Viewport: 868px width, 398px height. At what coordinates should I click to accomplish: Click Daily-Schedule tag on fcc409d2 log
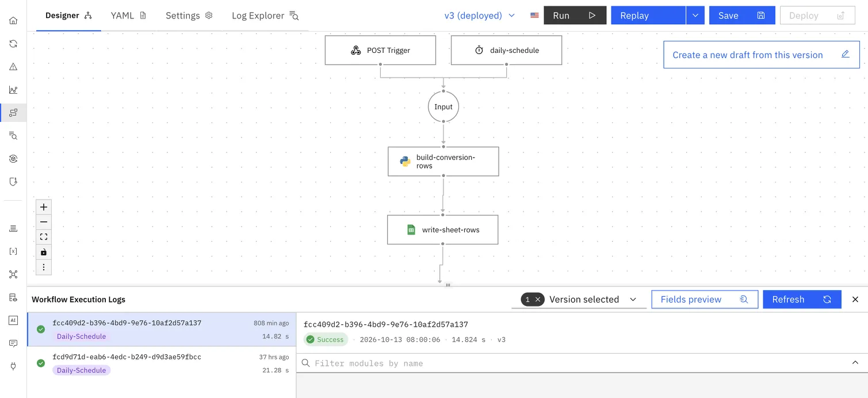pos(81,336)
